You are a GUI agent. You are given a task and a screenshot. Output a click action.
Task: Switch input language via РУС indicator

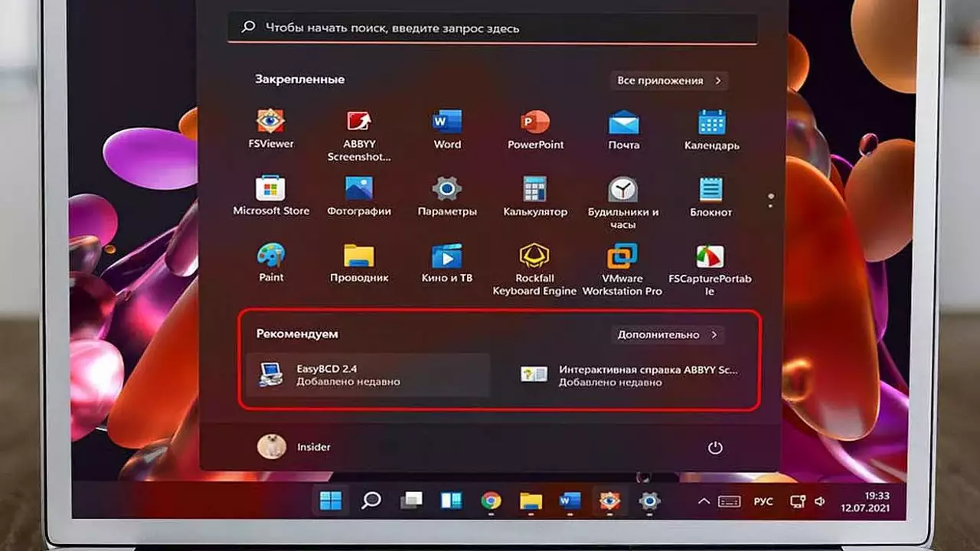[x=763, y=502]
